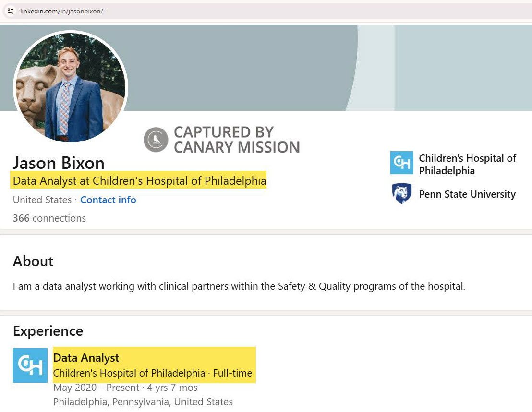532x412 pixels.
Task: Open the Contact info link
Action: [x=108, y=200]
